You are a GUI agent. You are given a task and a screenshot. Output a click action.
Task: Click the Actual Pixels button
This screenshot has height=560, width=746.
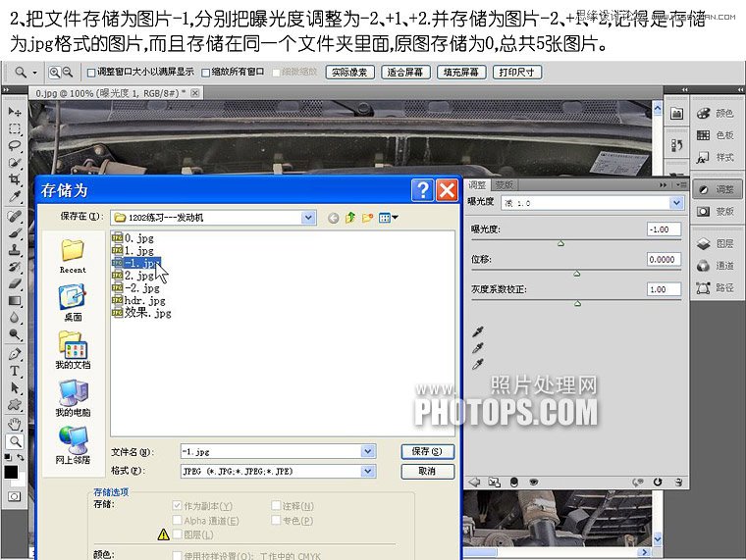(349, 73)
